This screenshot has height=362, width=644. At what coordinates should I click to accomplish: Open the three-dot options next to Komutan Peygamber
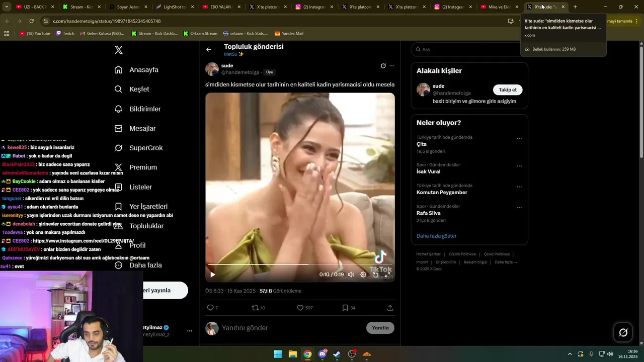point(519,187)
